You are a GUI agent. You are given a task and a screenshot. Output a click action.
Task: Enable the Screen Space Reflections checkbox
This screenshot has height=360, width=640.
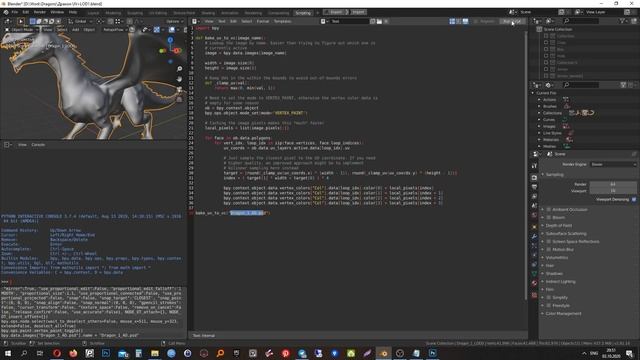(x=549, y=242)
